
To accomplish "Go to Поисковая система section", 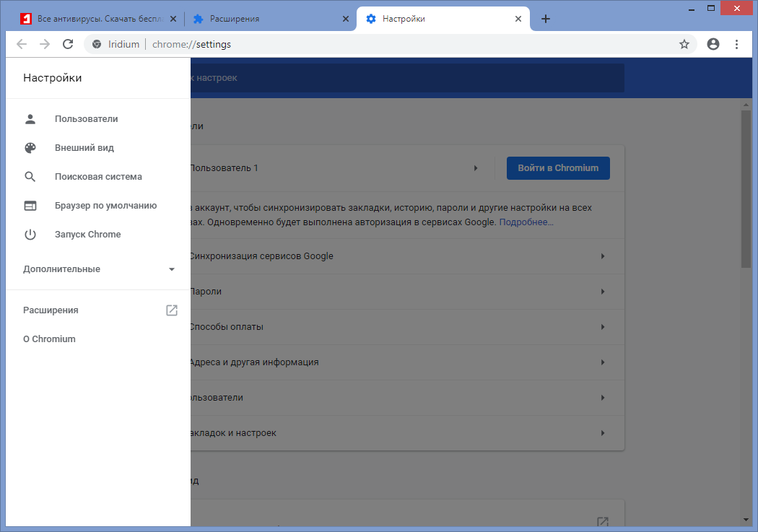I will pyautogui.click(x=98, y=177).
